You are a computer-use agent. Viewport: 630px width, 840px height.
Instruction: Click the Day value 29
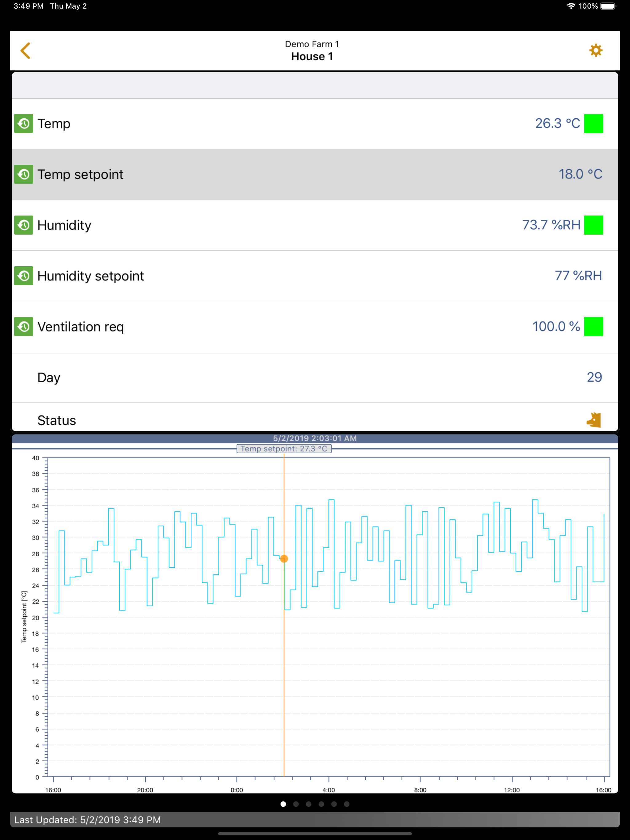point(594,377)
